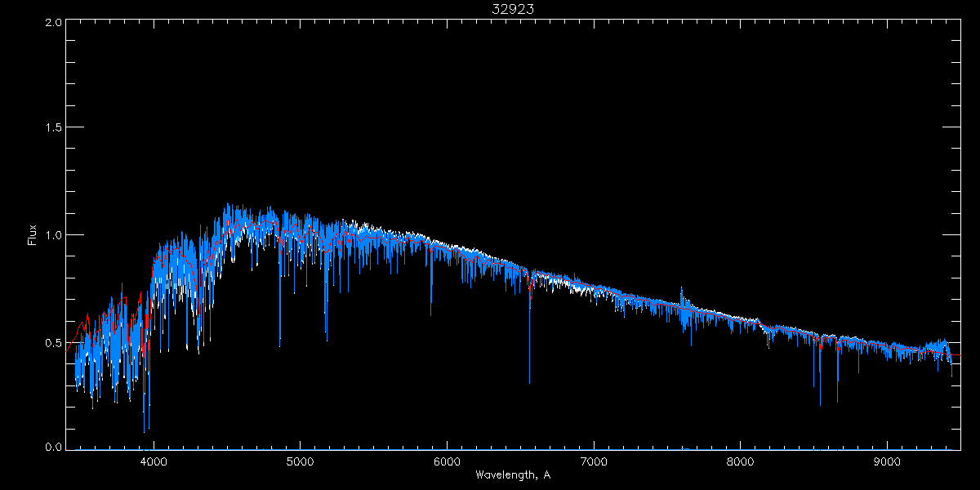Pick the deepest absorption dip just below 4000
The image size is (980, 490).
click(x=145, y=431)
